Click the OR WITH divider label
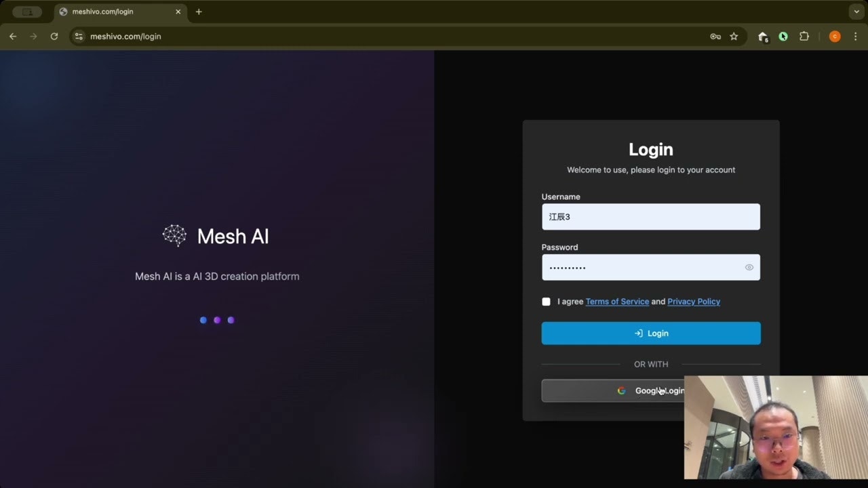The width and height of the screenshot is (868, 488). (650, 364)
